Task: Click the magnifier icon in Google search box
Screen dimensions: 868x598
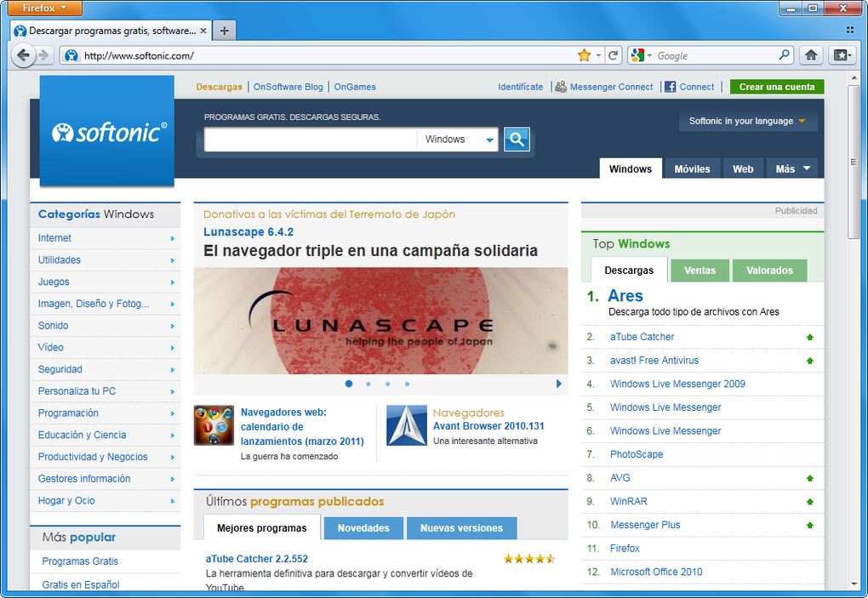Action: click(x=784, y=55)
